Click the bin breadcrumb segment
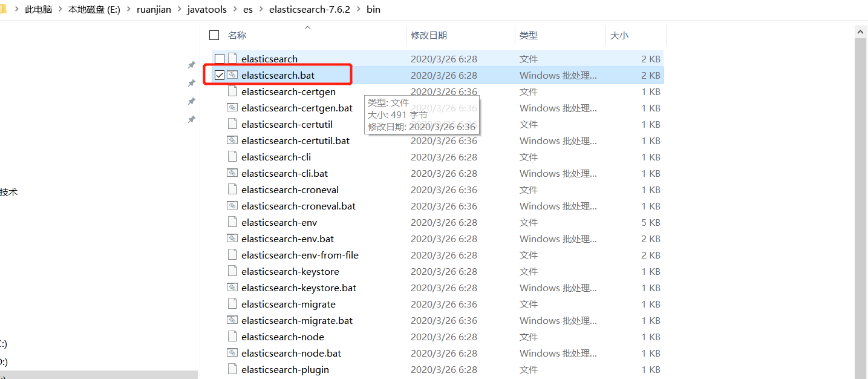 [373, 10]
